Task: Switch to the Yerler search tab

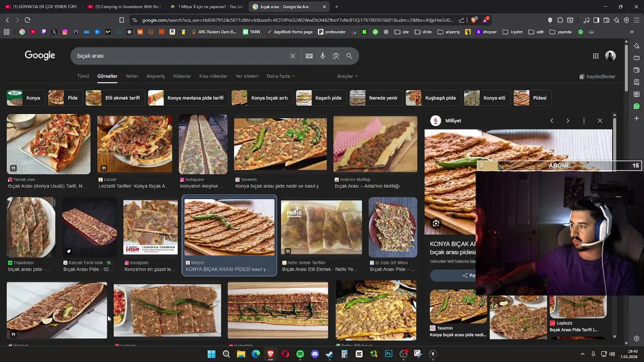Action: coord(132,76)
